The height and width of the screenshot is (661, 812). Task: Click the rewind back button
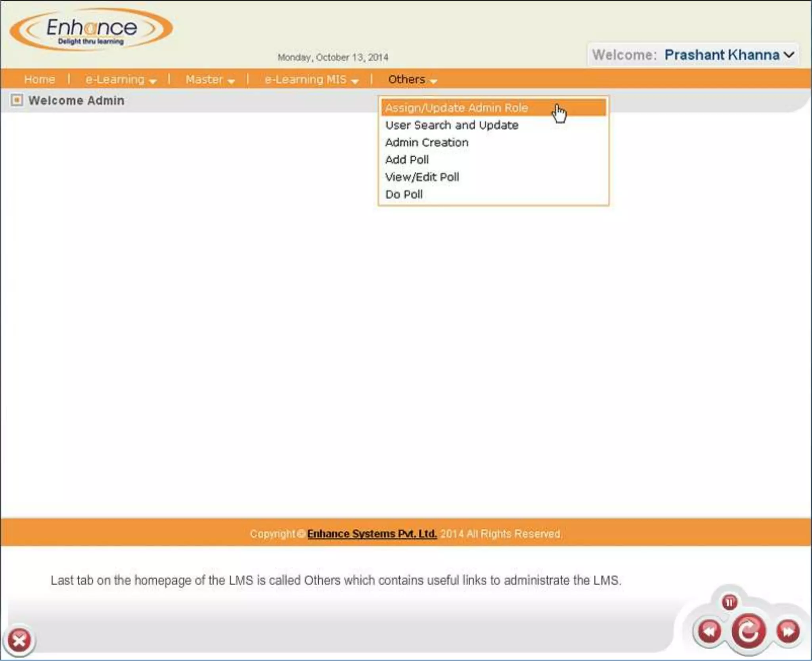709,631
